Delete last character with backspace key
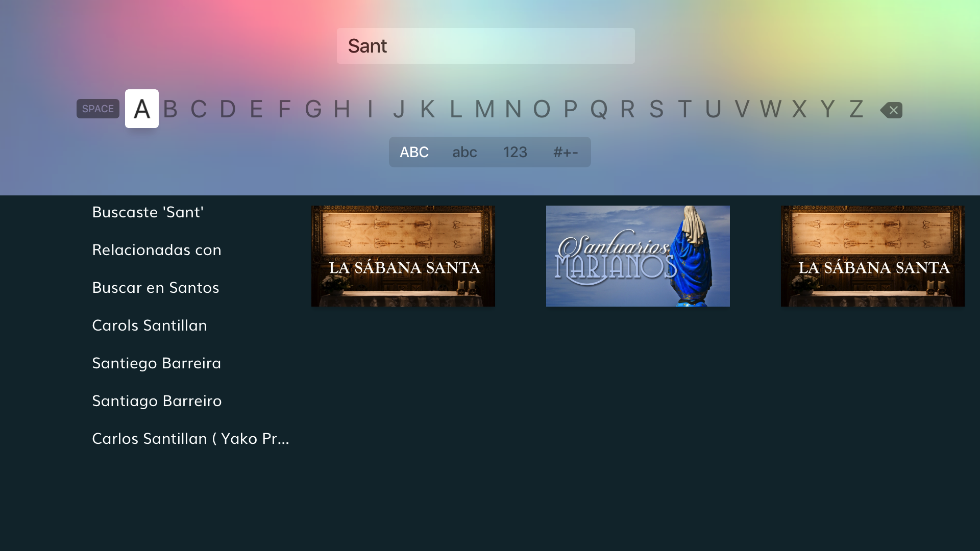Viewport: 980px width, 551px height. [x=891, y=110]
